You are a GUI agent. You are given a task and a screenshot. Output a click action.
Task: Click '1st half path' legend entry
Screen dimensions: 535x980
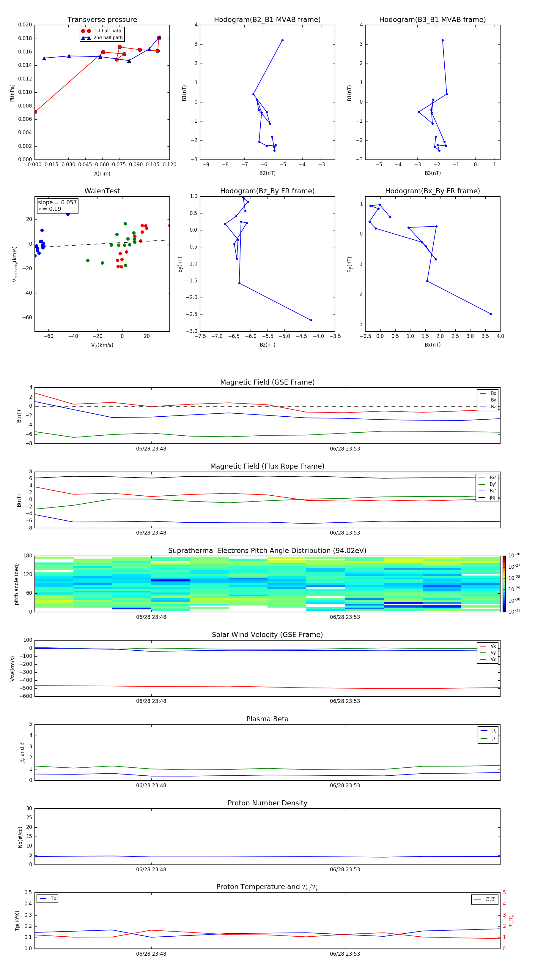click(102, 31)
